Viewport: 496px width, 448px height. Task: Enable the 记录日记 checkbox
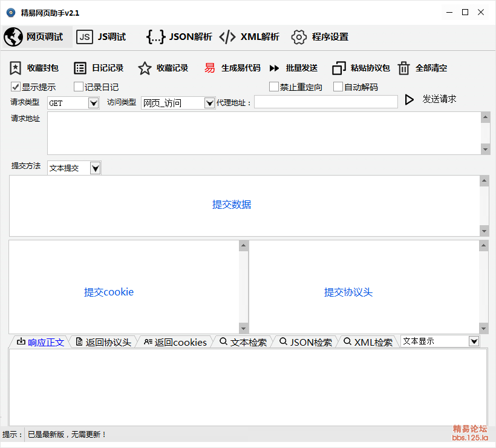click(x=78, y=87)
